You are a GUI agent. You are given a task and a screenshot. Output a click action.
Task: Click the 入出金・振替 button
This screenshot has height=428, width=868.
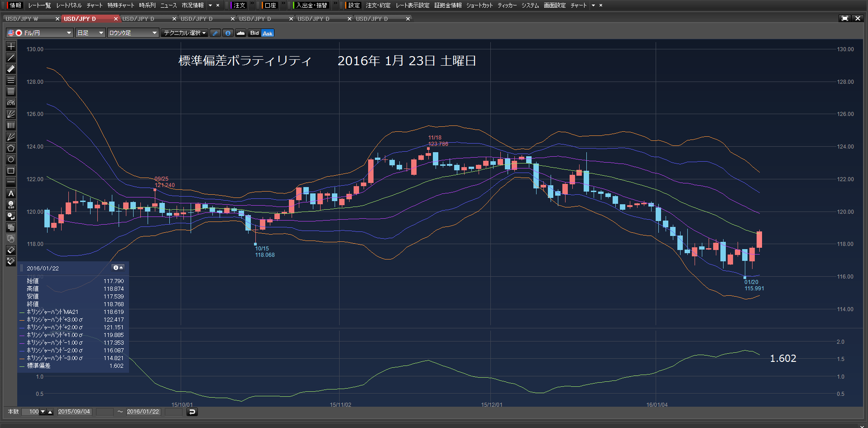(x=312, y=5)
